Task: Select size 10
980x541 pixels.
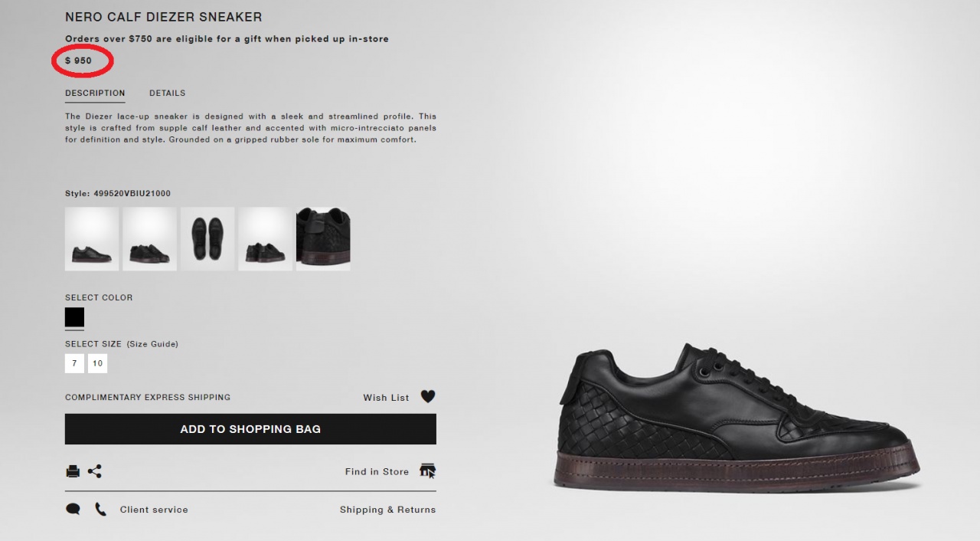Action: (x=97, y=363)
